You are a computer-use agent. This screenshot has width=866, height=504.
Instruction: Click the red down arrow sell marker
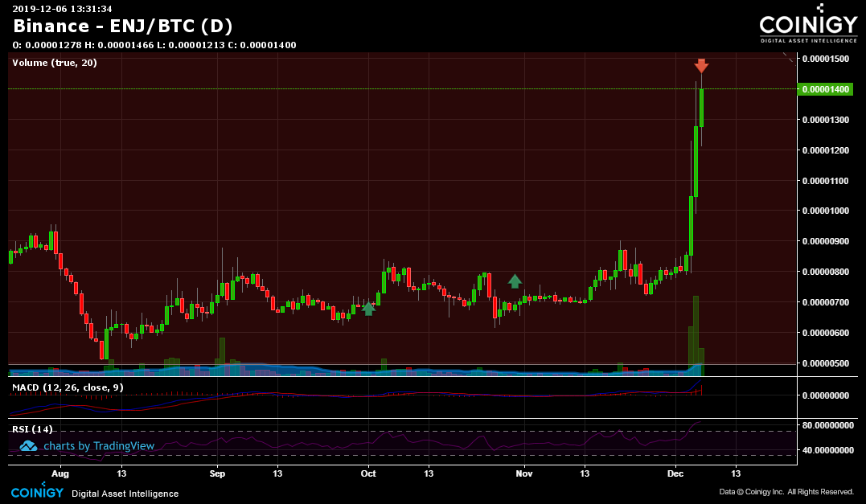701,66
